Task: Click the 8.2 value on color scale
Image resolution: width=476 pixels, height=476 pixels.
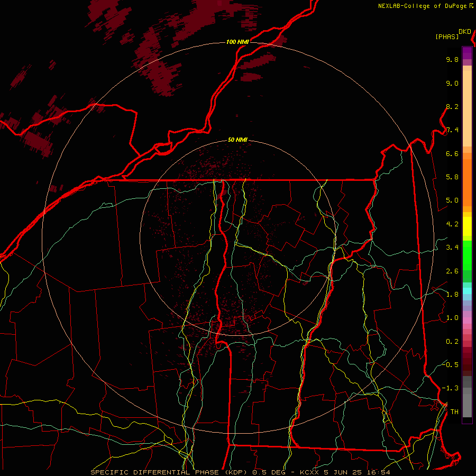Action: 452,107
